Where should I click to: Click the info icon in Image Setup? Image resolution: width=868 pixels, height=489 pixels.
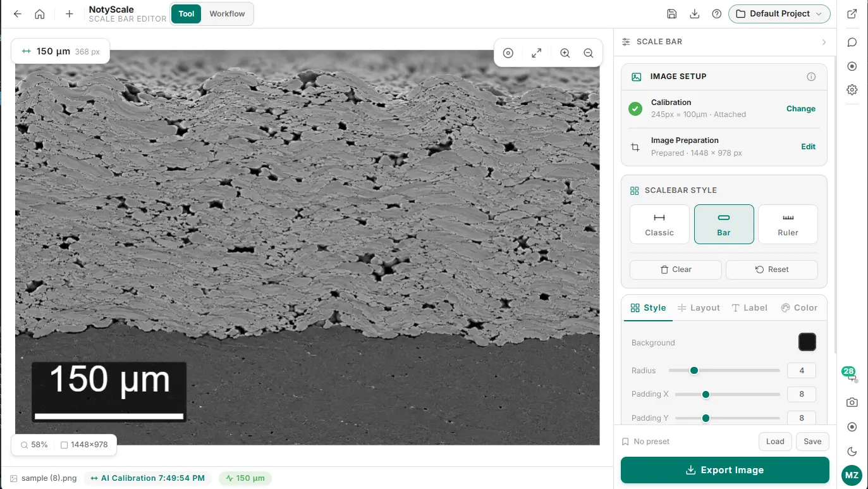coord(811,77)
